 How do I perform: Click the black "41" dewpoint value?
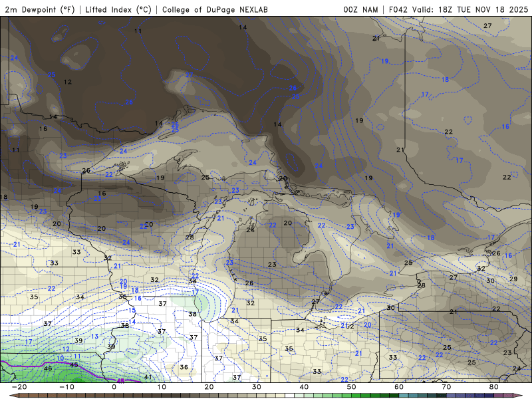coord(148,377)
